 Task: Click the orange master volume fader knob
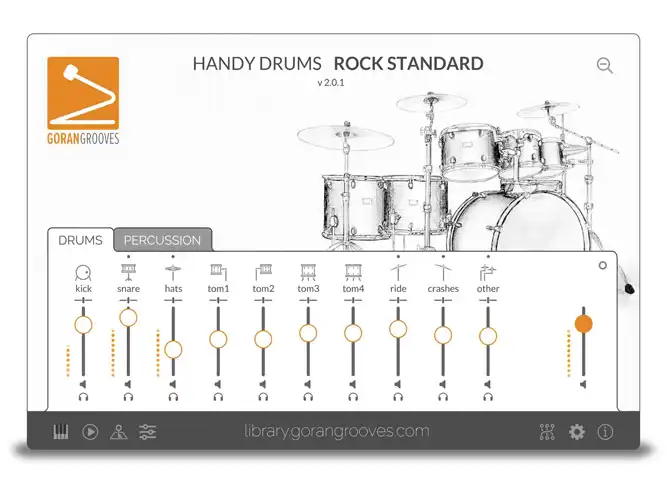tap(584, 324)
